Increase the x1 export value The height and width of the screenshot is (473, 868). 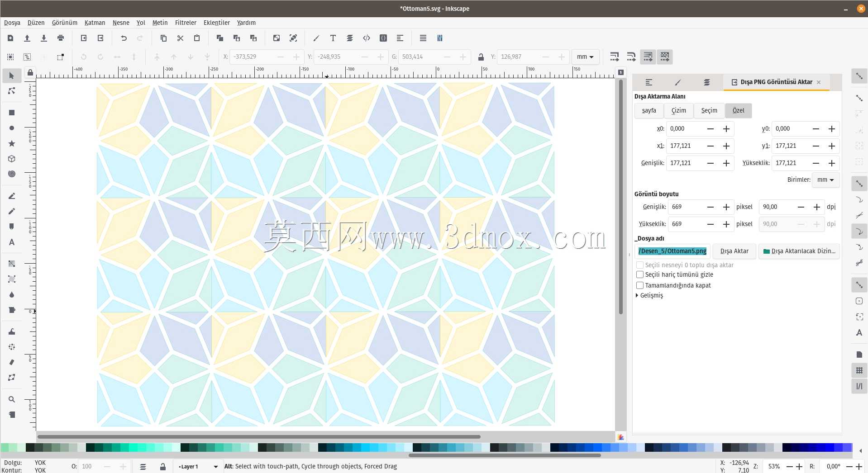pos(726,146)
